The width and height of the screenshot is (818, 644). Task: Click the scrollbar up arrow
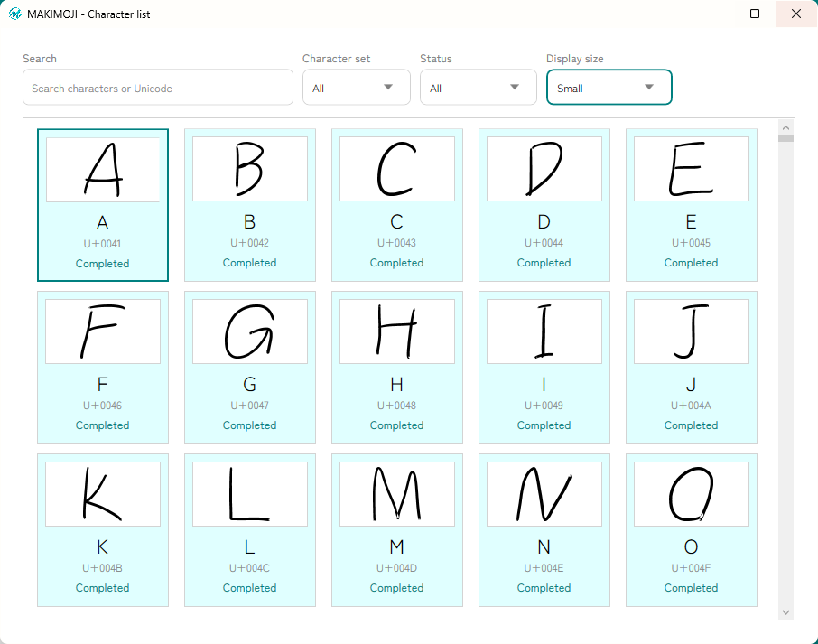click(x=785, y=127)
